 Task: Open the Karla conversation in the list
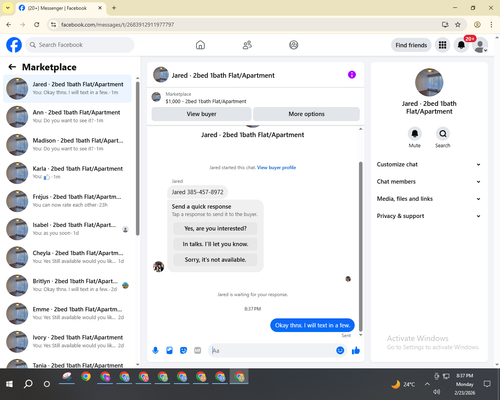tap(67, 173)
